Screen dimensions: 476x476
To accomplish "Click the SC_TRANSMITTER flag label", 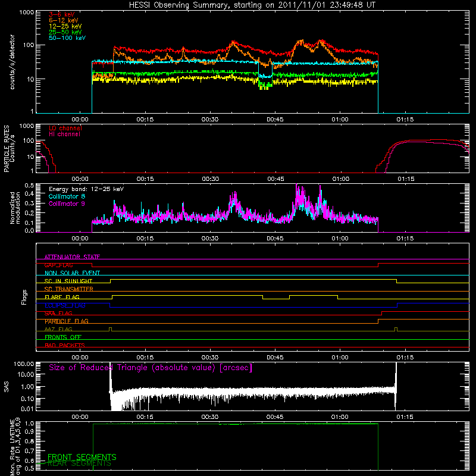I will pos(69,289).
